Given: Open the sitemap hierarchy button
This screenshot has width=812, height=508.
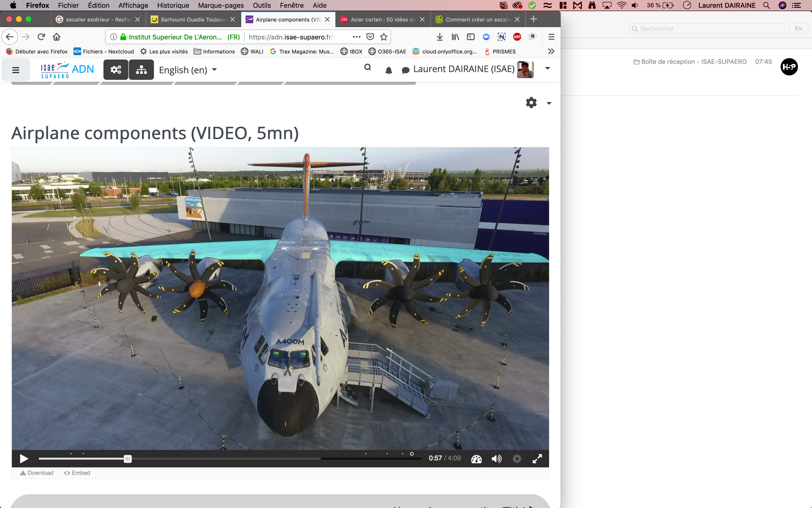Looking at the screenshot, I should [x=141, y=70].
